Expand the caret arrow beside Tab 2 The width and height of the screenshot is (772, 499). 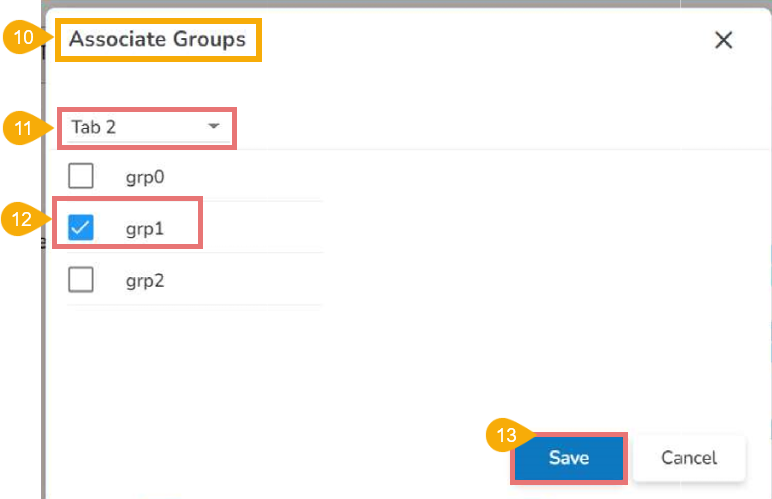[x=213, y=127]
